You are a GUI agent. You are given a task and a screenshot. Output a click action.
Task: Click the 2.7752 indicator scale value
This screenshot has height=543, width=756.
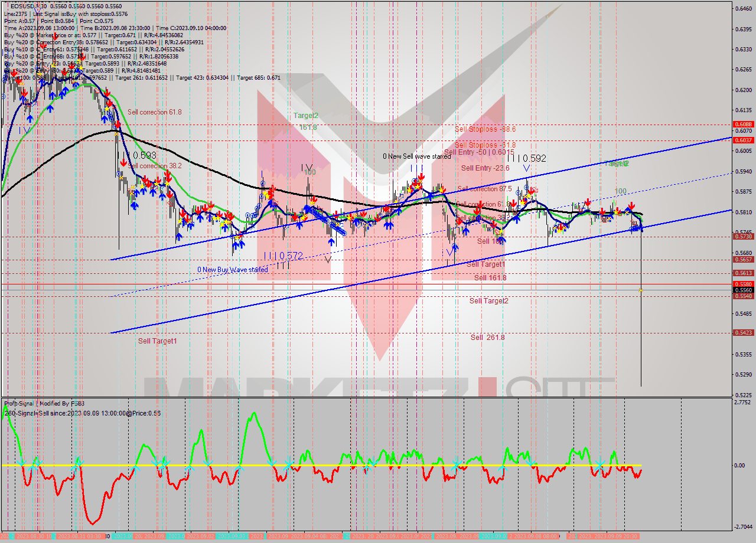point(743,403)
